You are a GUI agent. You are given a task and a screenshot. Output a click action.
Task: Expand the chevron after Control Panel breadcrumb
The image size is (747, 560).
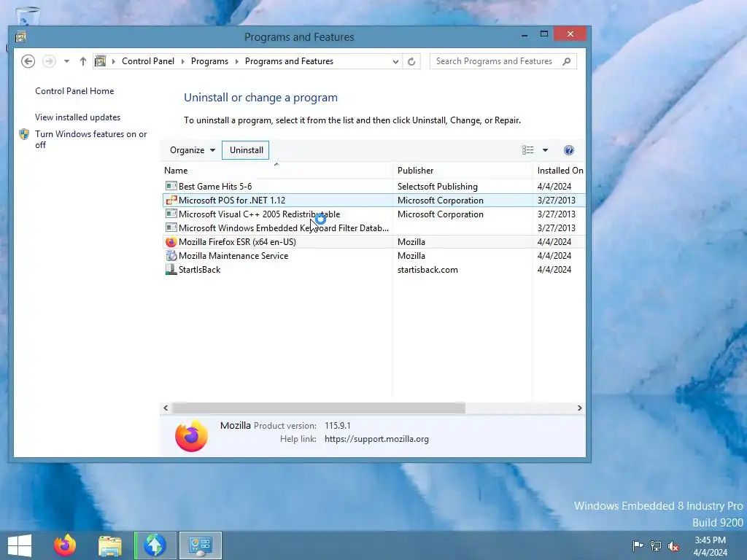click(x=182, y=61)
